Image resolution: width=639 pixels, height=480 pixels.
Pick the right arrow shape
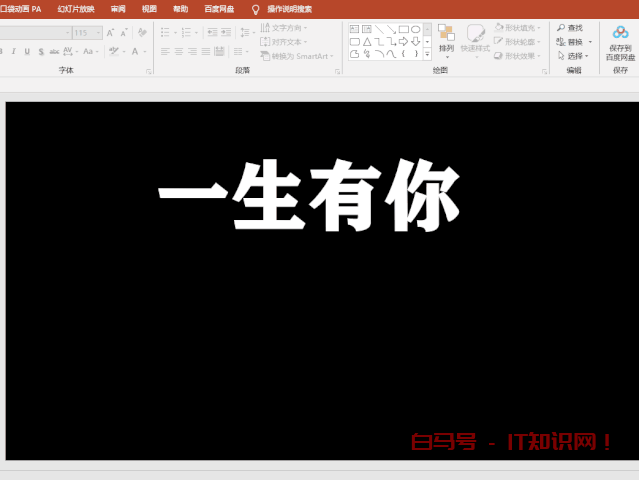[403, 42]
